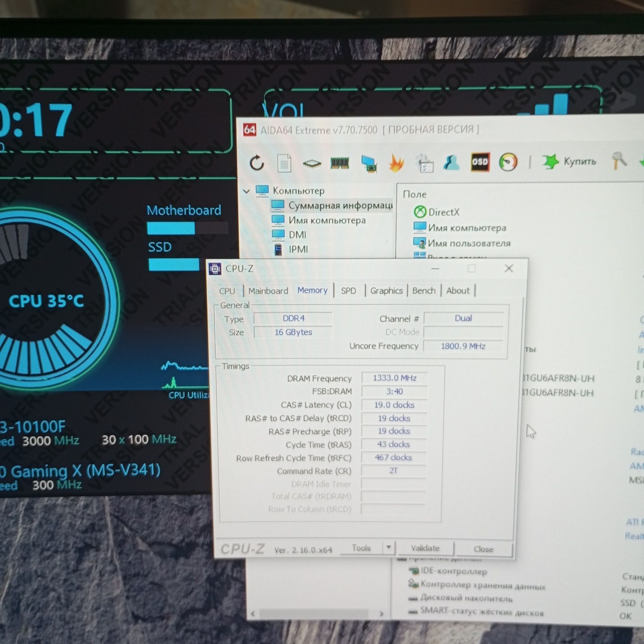Click the 1333.0 MHz DRAM frequency value

tap(395, 378)
